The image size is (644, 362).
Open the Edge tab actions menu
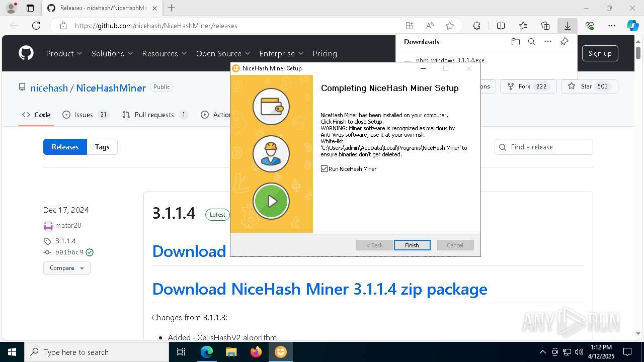[x=30, y=8]
